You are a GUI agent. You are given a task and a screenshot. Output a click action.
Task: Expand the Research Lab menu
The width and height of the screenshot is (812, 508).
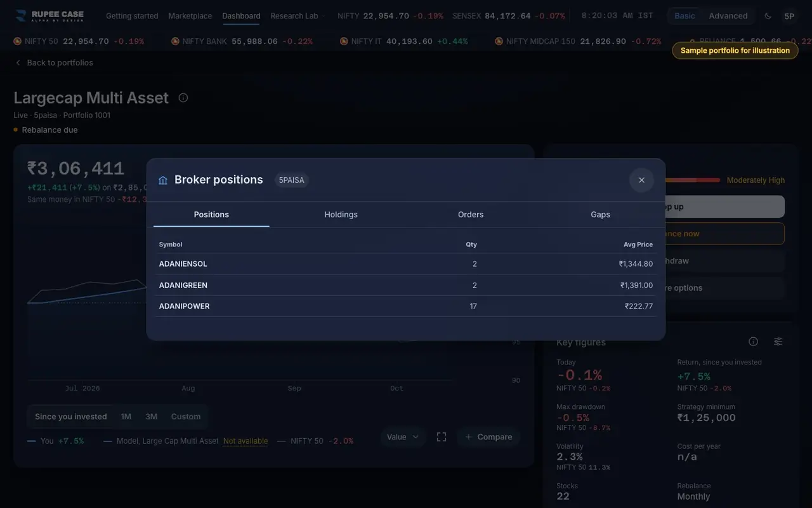tap(298, 16)
